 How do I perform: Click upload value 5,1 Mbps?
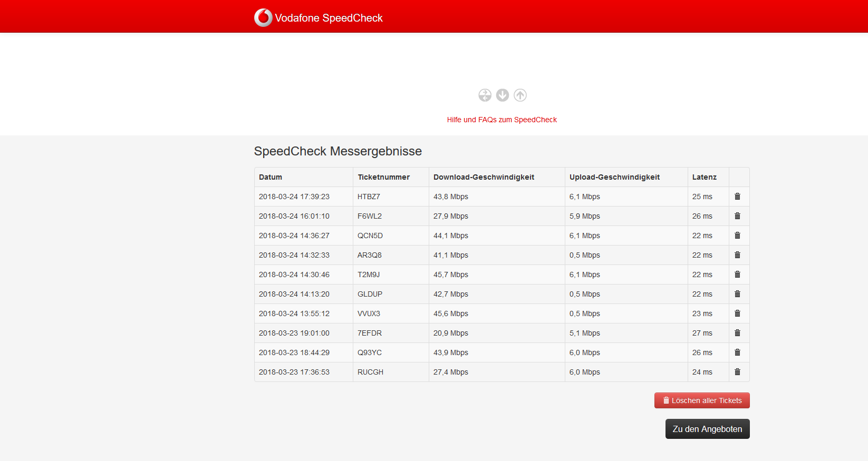pos(585,333)
